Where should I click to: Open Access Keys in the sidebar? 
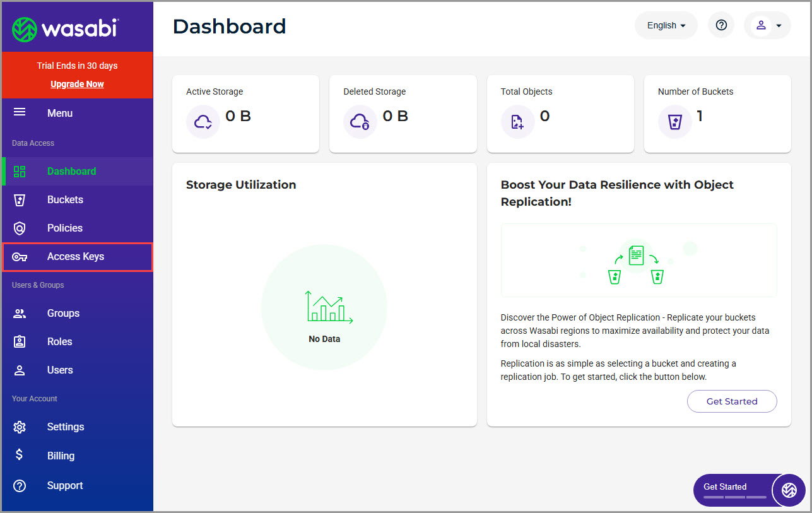pyautogui.click(x=78, y=257)
